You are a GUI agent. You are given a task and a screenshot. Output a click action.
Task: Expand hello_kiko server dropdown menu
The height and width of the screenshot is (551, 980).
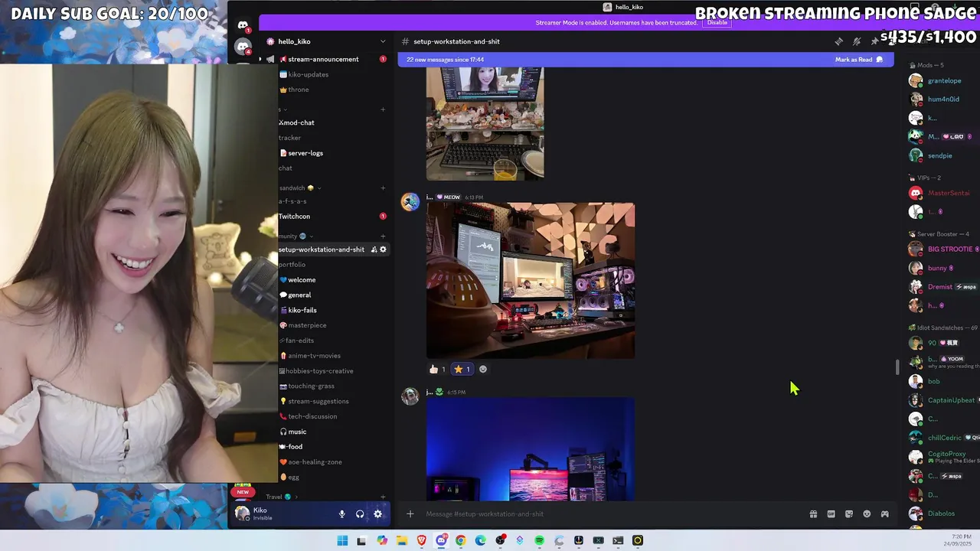coord(383,41)
